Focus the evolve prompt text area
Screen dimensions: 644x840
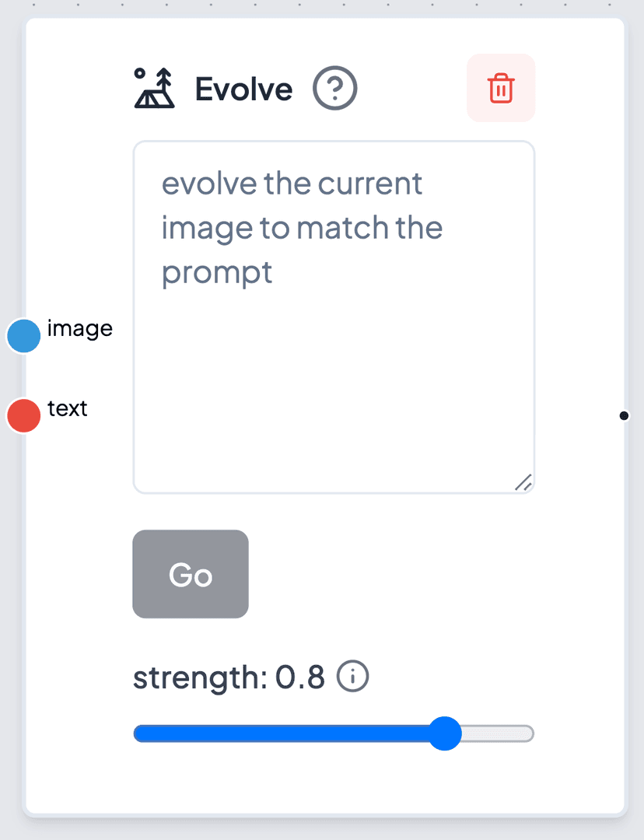tap(334, 317)
